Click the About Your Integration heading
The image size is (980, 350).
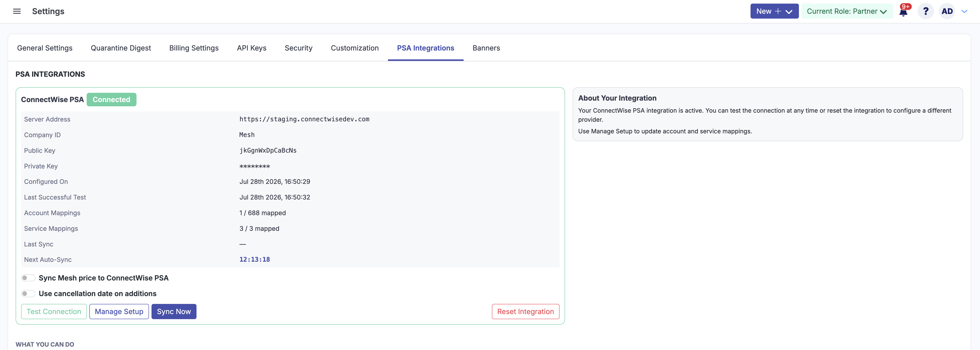pyautogui.click(x=617, y=98)
